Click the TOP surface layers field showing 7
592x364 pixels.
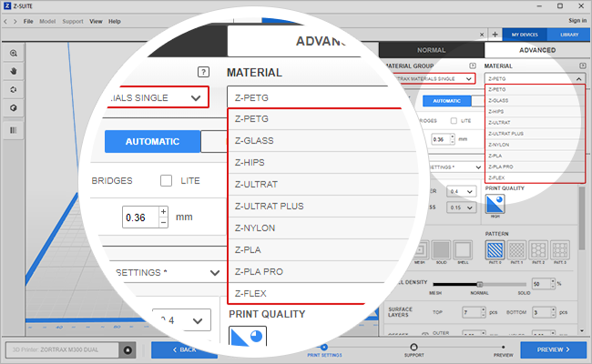click(471, 312)
